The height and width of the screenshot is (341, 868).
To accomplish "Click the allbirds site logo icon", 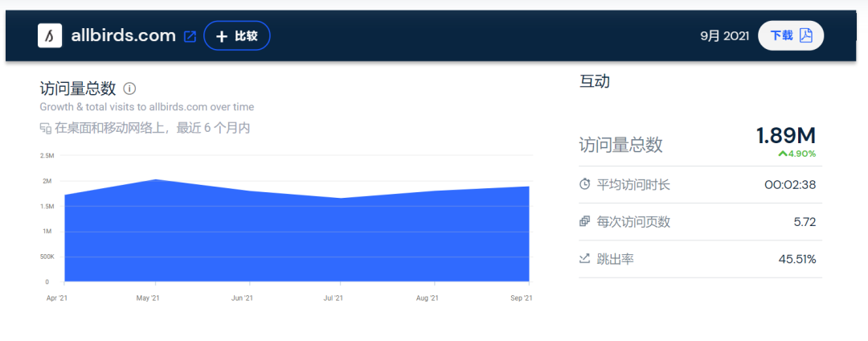I will pyautogui.click(x=50, y=36).
